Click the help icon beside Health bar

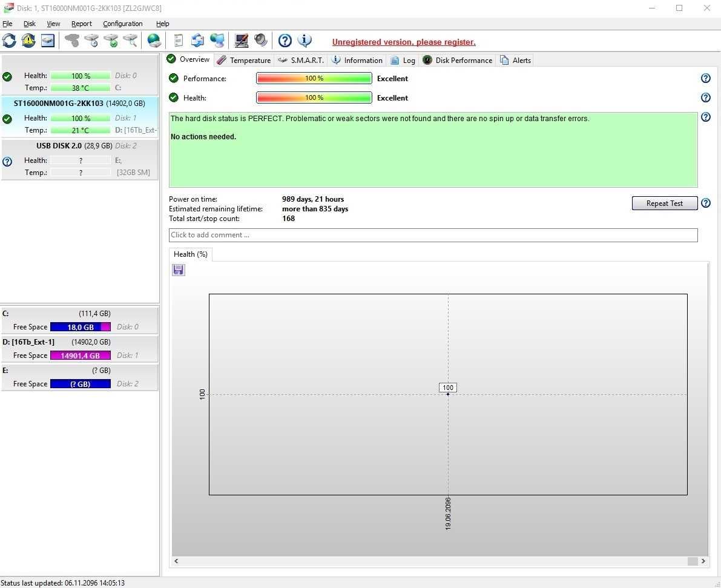tap(706, 97)
